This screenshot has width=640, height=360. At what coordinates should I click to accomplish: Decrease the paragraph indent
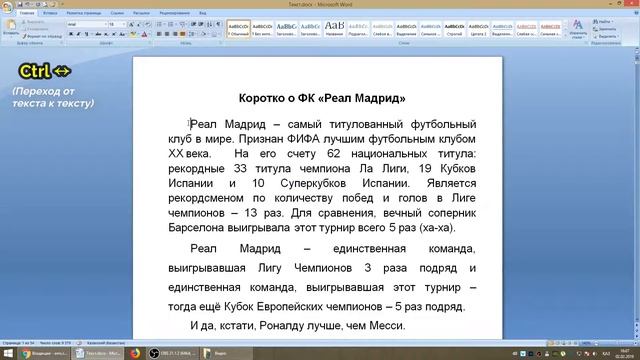(193, 24)
